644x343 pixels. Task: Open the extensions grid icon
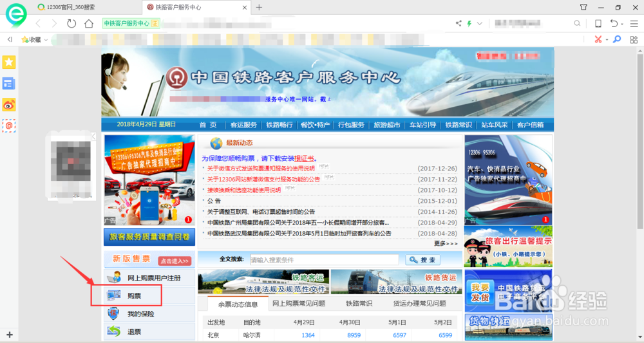[x=634, y=39]
